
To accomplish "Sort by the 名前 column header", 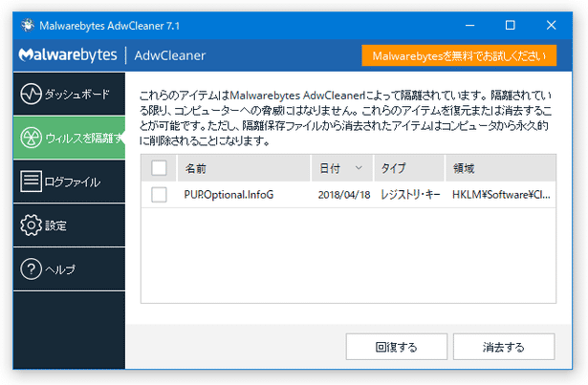I will 244,168.
